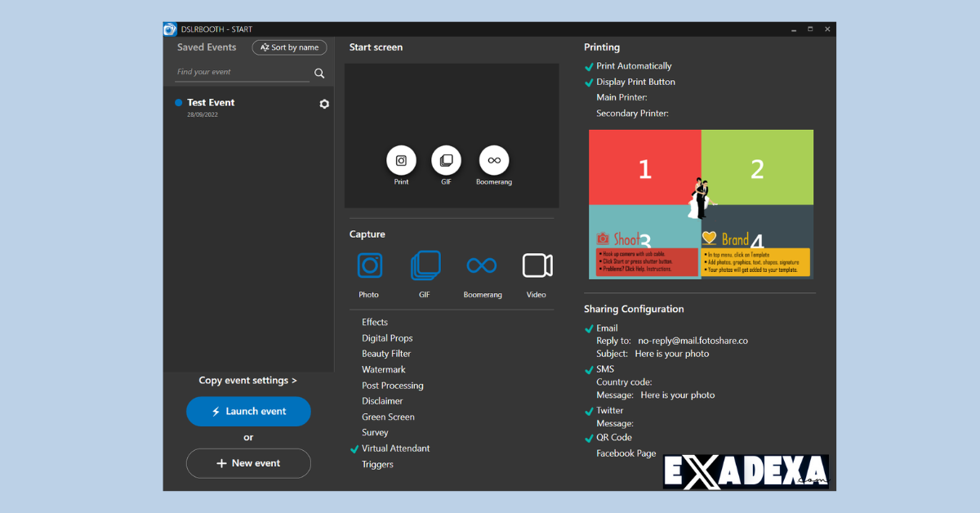This screenshot has height=513, width=980.
Task: Select the Video capture mode icon
Action: pos(537,265)
